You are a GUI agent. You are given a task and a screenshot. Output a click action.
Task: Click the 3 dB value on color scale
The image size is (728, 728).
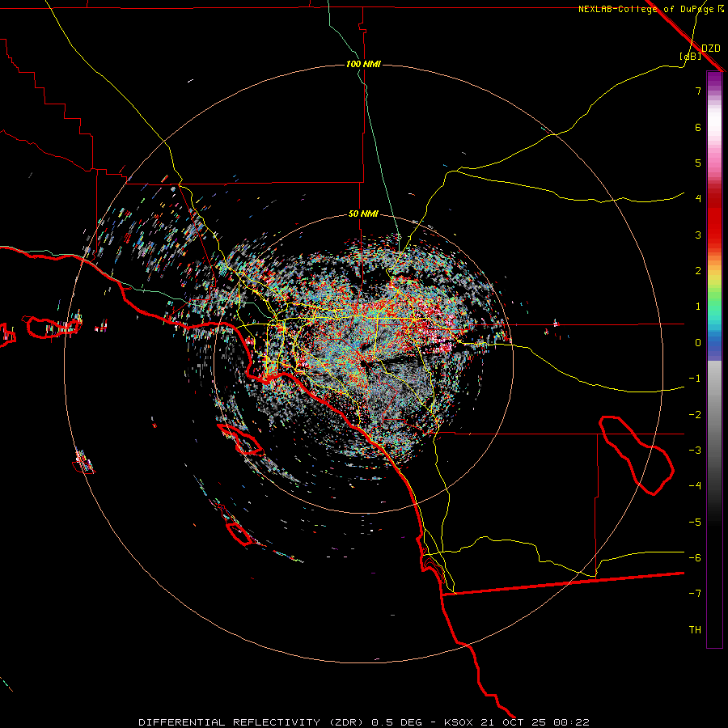pos(698,235)
